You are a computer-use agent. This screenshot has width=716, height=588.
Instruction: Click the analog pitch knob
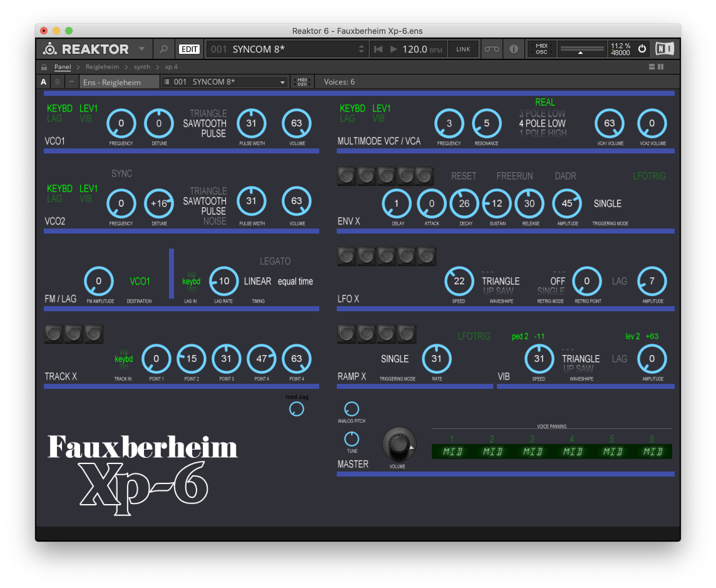click(351, 409)
